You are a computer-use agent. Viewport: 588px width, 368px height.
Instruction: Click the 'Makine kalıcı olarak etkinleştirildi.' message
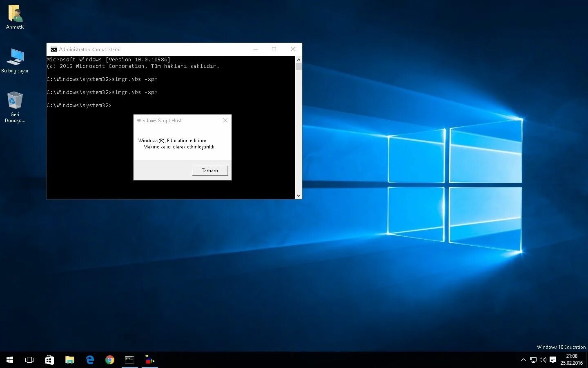pos(179,147)
